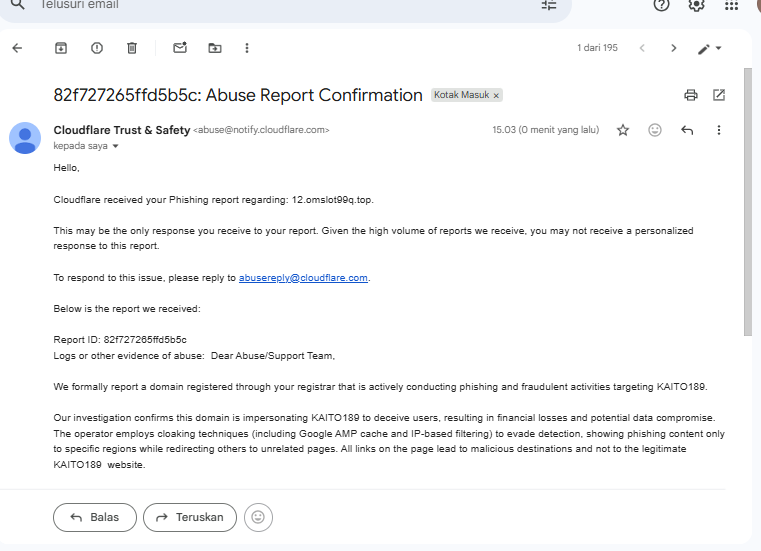
Task: Mark the email as unread
Action: click(180, 48)
